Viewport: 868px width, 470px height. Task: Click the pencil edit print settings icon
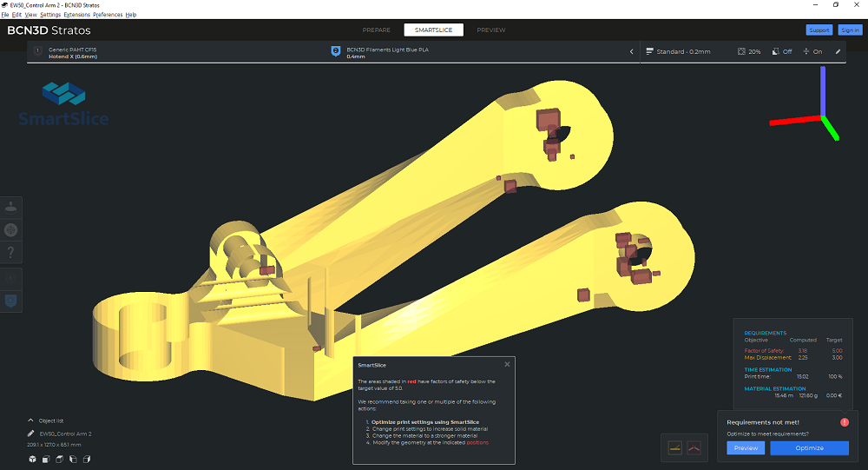pos(838,51)
